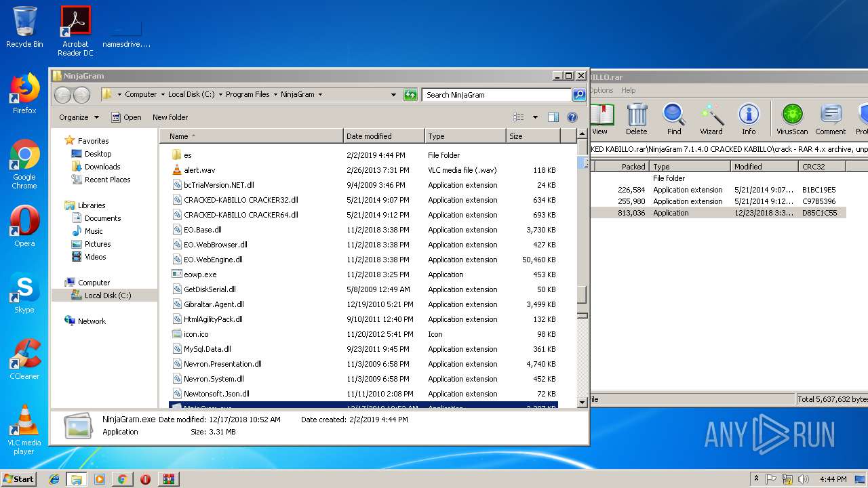Select Recent Places in navigation pane
The width and height of the screenshot is (868, 488).
coord(107,180)
